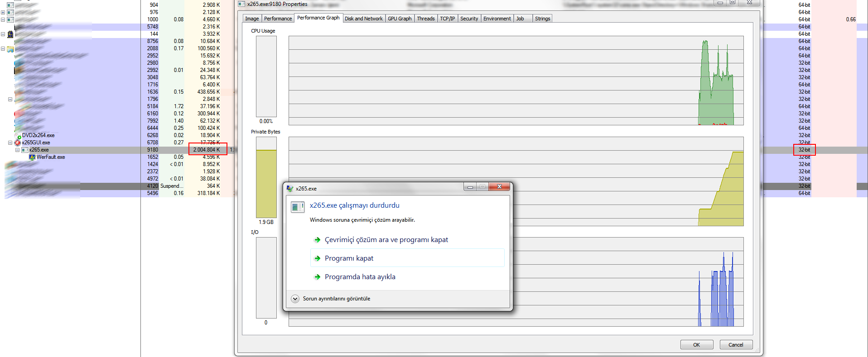Collapse the x265.exe tree node
Viewport: 868px width, 357px height.
pyautogui.click(x=17, y=150)
